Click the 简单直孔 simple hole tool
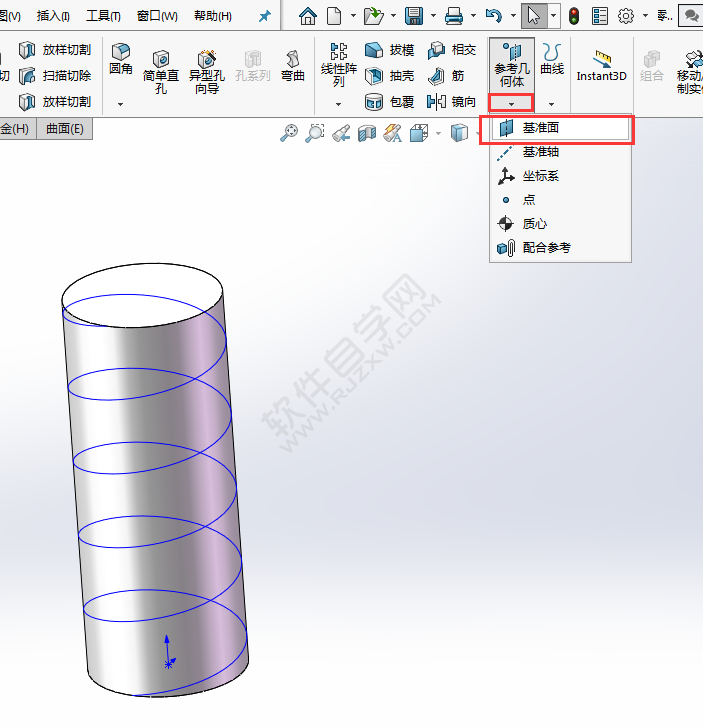The height and width of the screenshot is (727, 703). (161, 72)
